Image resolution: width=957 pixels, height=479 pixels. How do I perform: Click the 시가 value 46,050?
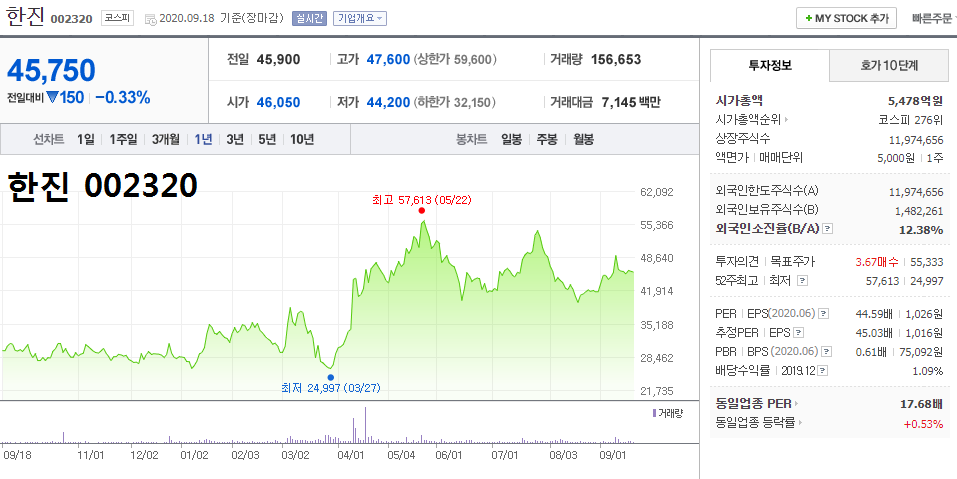[x=278, y=102]
